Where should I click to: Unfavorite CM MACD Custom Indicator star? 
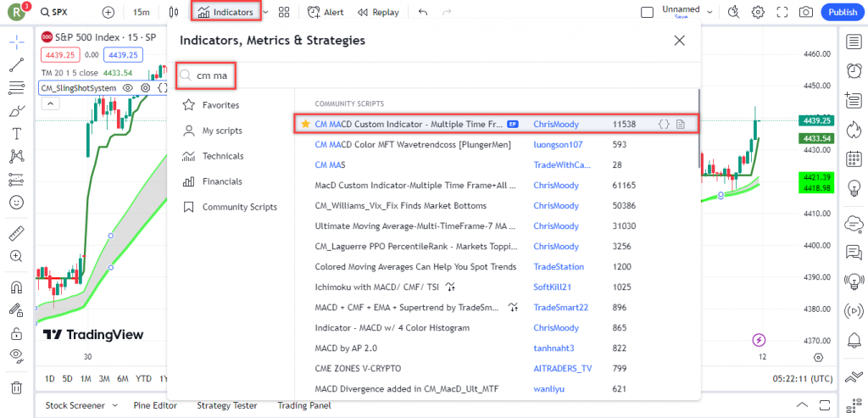pos(305,124)
